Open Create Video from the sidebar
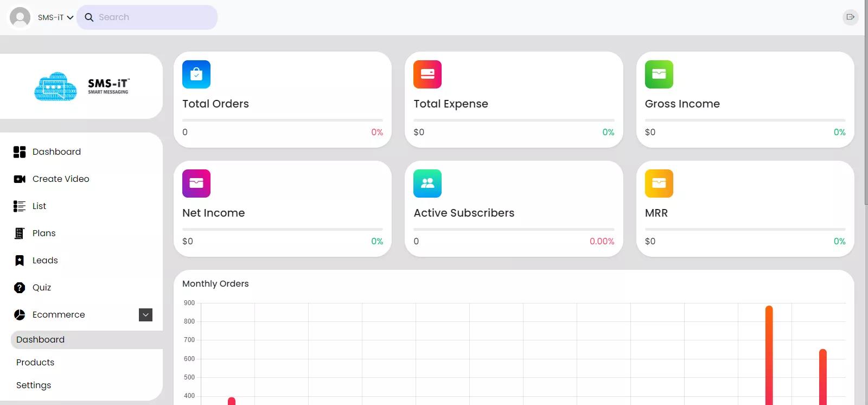Screen dimensions: 868x405 click(61, 179)
